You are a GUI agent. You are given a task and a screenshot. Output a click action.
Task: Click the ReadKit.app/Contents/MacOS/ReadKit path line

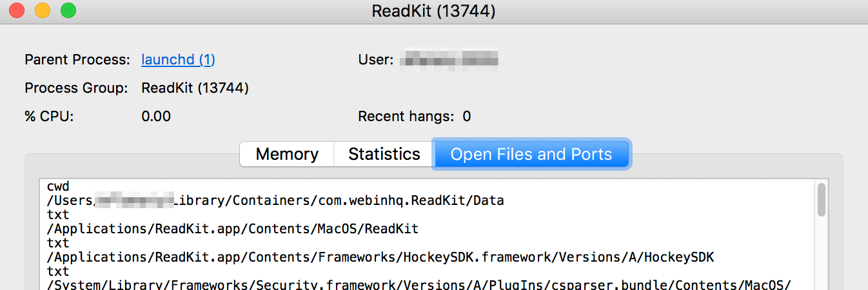pos(233,228)
